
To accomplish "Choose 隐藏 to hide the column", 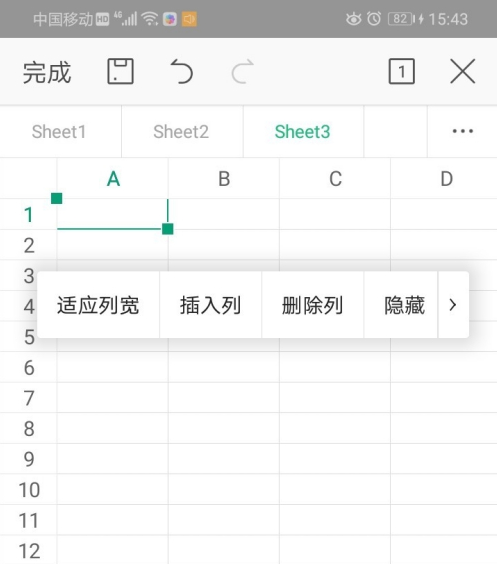I will (405, 305).
